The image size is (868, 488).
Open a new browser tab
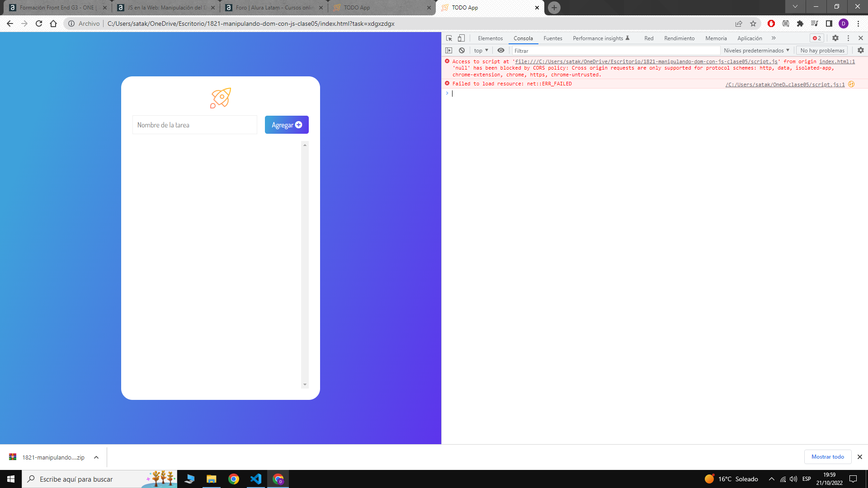[554, 8]
